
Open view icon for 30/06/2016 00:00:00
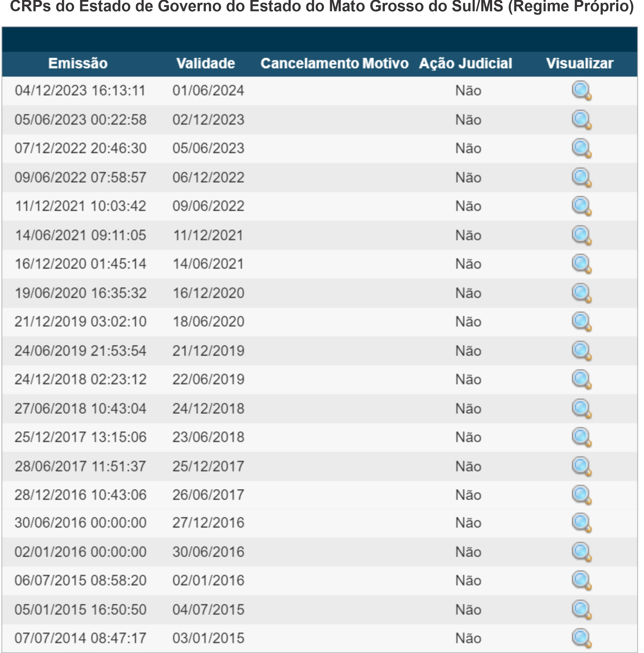(x=582, y=523)
